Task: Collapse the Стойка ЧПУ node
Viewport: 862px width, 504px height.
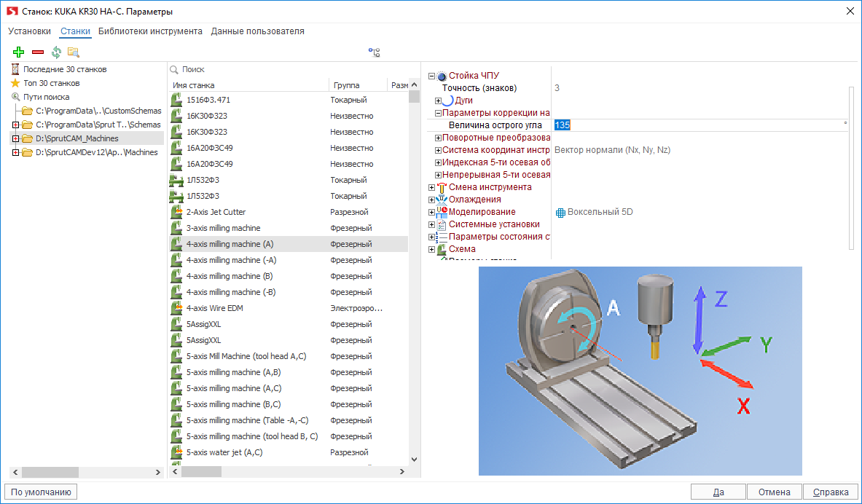Action: pos(431,76)
